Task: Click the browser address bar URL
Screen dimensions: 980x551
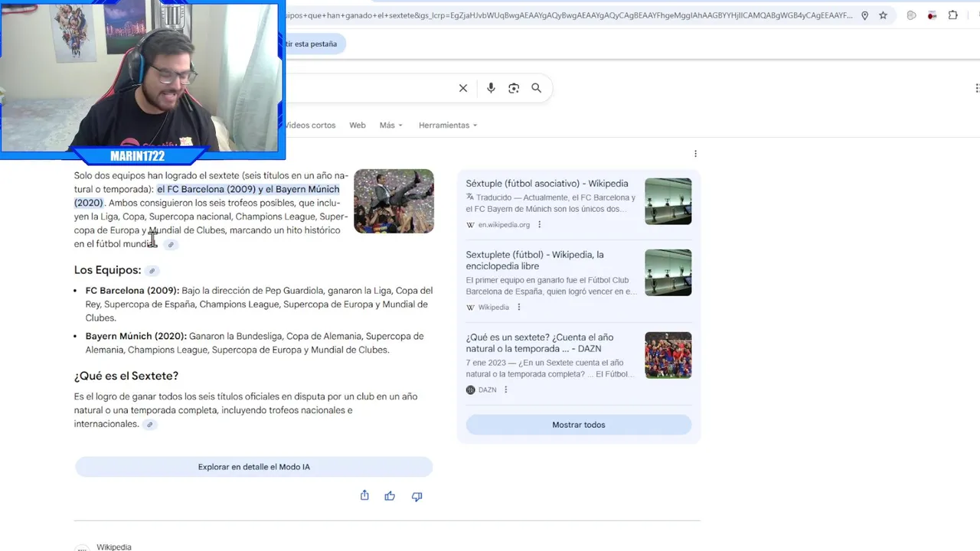Action: point(568,15)
